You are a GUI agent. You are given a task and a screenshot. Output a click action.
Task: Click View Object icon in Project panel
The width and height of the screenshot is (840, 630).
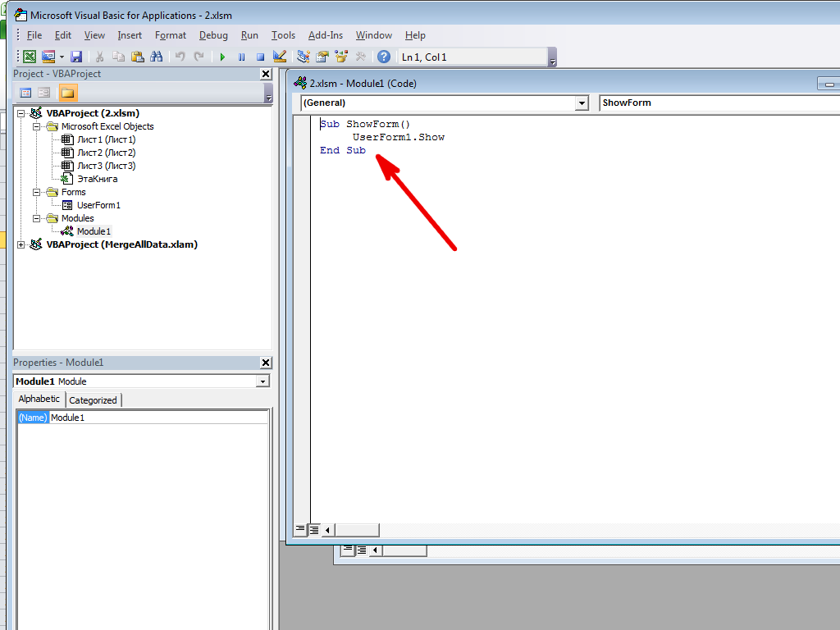(44, 93)
